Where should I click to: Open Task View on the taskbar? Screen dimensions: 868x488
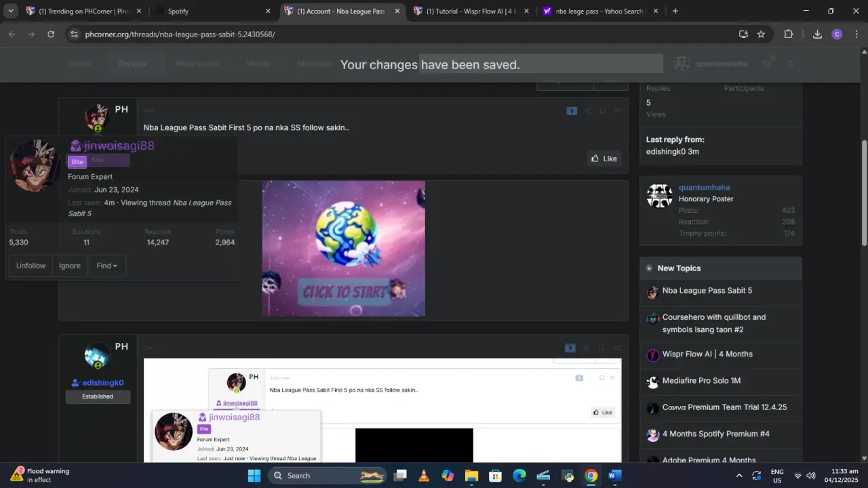[400, 476]
